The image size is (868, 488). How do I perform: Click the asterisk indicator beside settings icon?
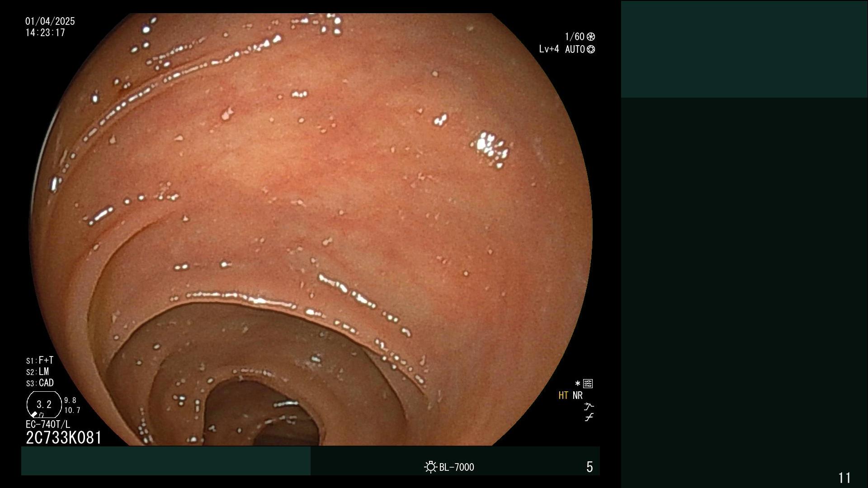[x=577, y=384]
